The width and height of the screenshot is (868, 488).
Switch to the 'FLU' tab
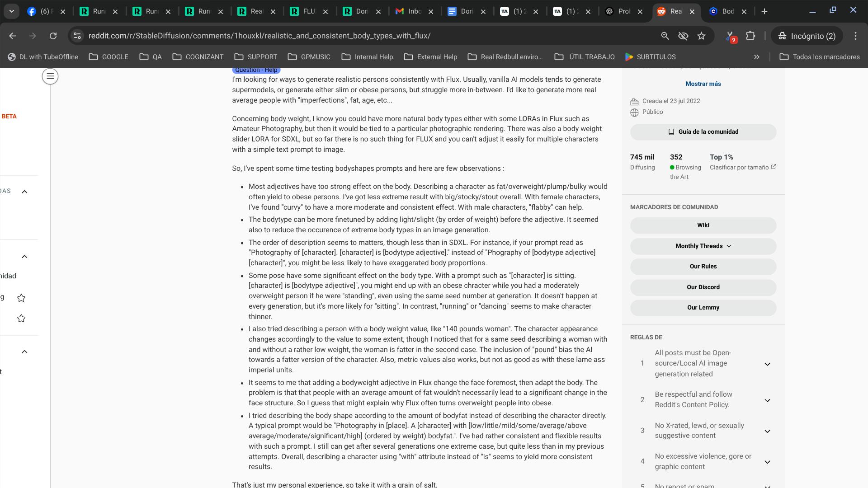click(x=309, y=12)
